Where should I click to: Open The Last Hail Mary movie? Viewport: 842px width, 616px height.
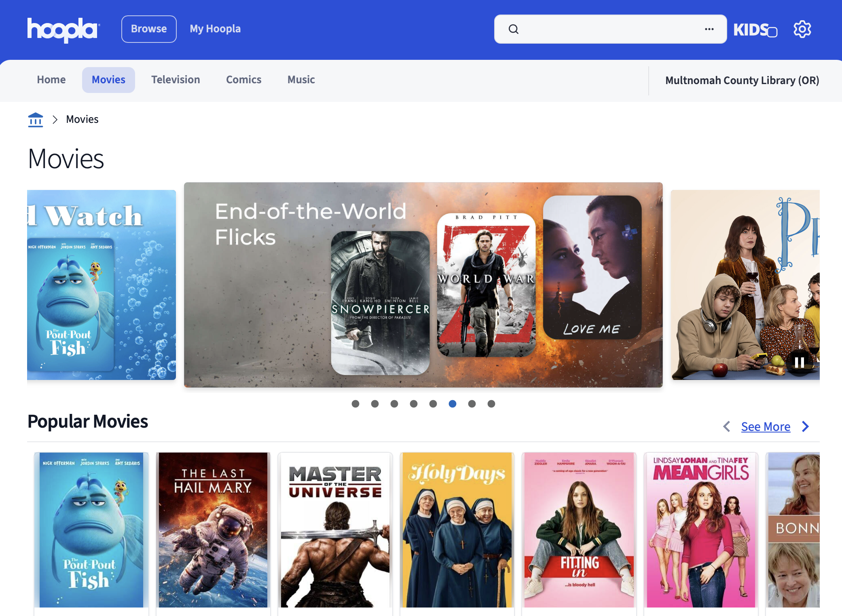[x=213, y=530]
